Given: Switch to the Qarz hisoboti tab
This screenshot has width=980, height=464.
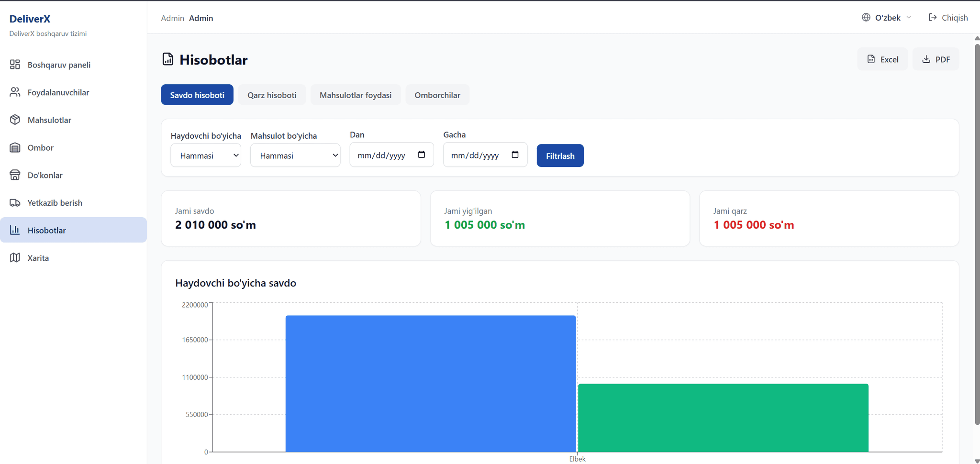Looking at the screenshot, I should (272, 95).
